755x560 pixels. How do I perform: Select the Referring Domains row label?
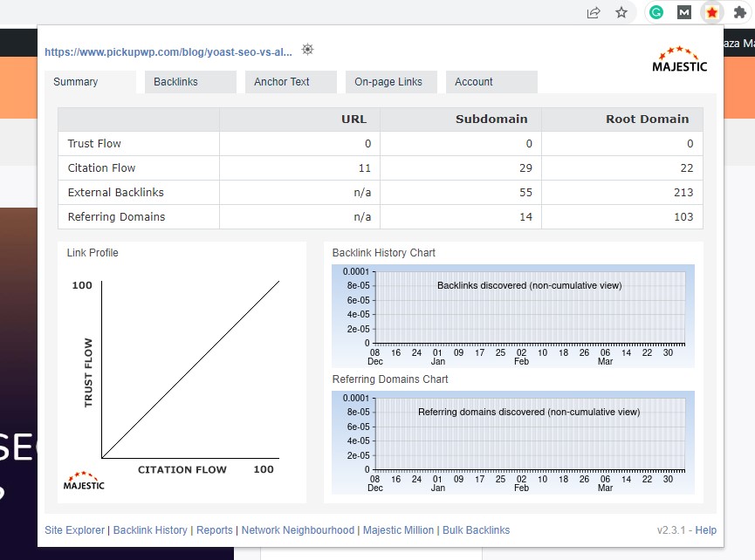click(x=117, y=217)
